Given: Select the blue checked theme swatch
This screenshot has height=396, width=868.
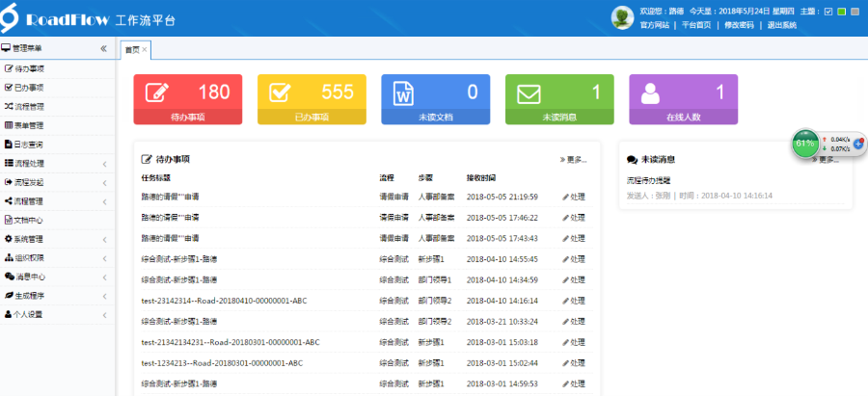Looking at the screenshot, I should click(x=828, y=12).
